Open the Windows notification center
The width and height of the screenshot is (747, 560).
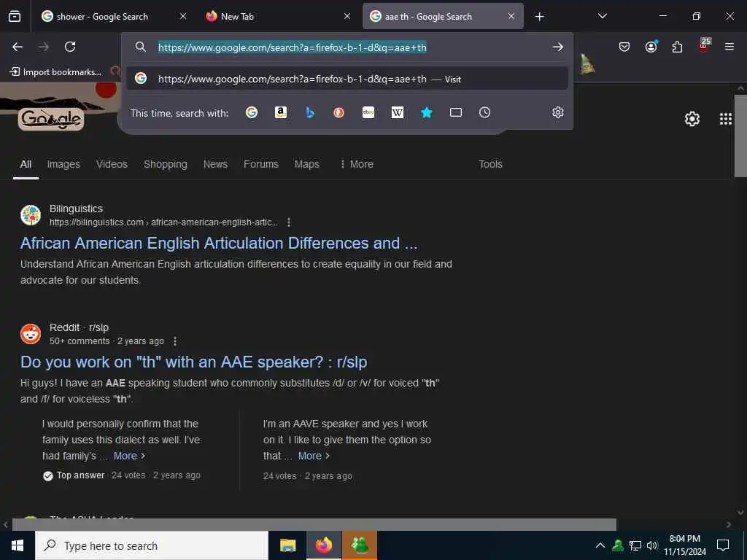click(723, 545)
